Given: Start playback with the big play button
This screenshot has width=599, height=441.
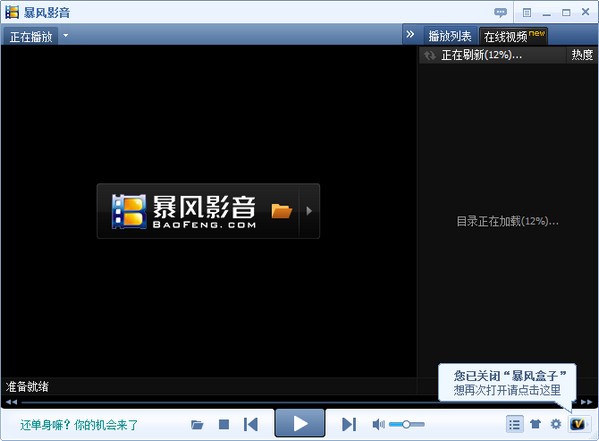Looking at the screenshot, I should point(300,423).
